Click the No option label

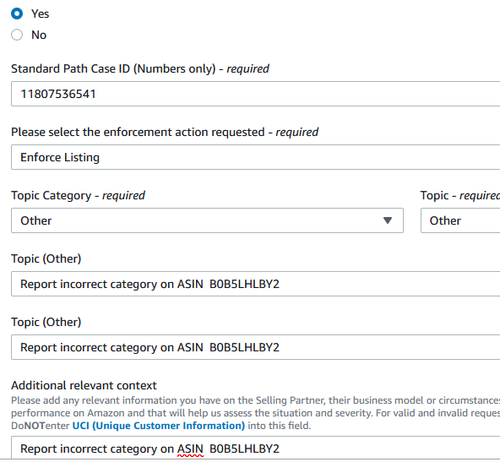[x=39, y=35]
